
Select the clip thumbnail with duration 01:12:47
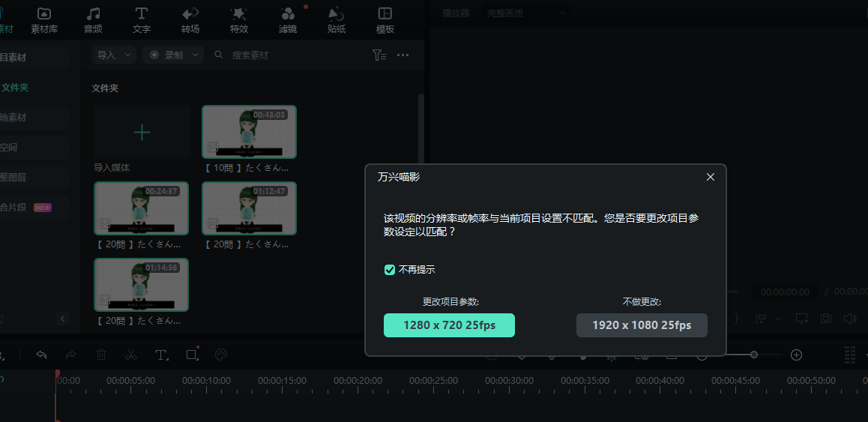click(x=249, y=208)
